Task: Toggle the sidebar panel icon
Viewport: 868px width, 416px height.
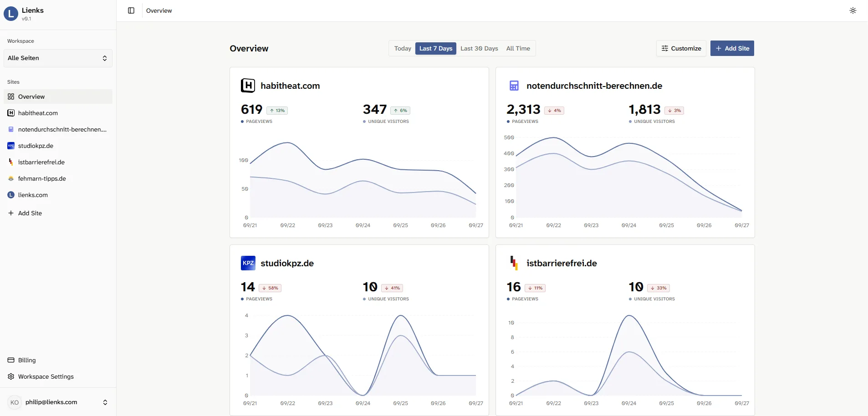Action: click(131, 10)
